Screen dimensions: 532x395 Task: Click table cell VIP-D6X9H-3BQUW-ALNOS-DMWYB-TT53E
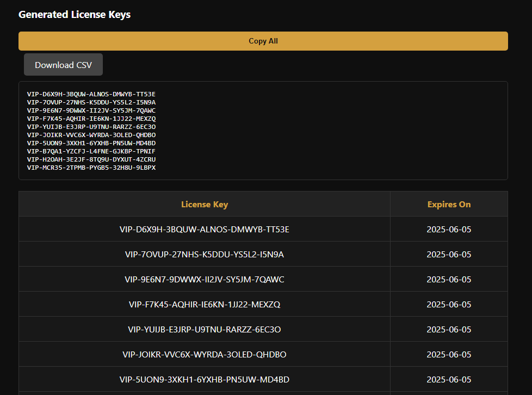tap(205, 230)
